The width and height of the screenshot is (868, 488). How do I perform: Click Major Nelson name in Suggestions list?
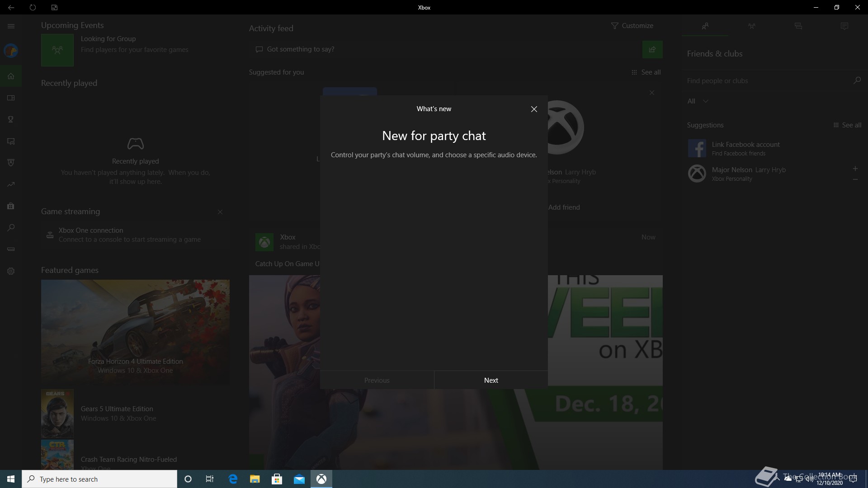click(x=732, y=170)
